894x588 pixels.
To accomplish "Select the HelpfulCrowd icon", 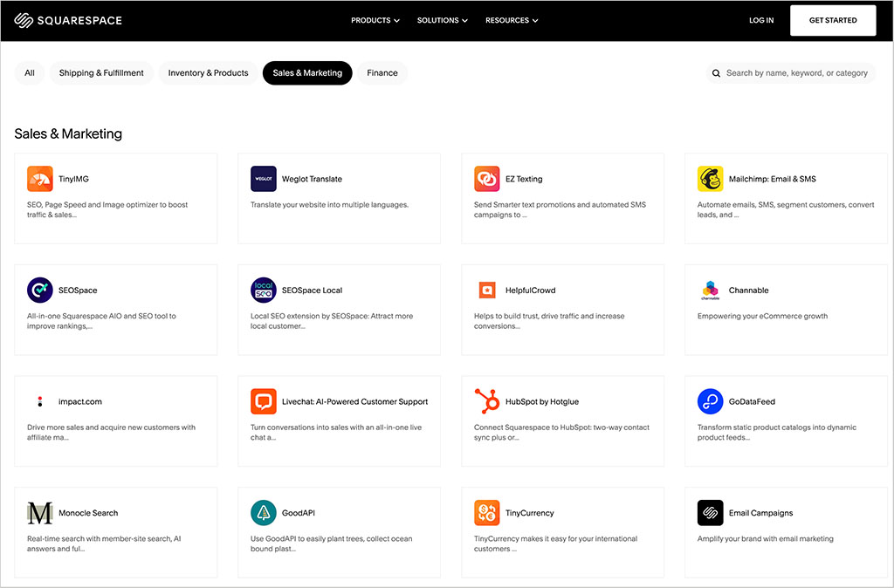I will (487, 290).
